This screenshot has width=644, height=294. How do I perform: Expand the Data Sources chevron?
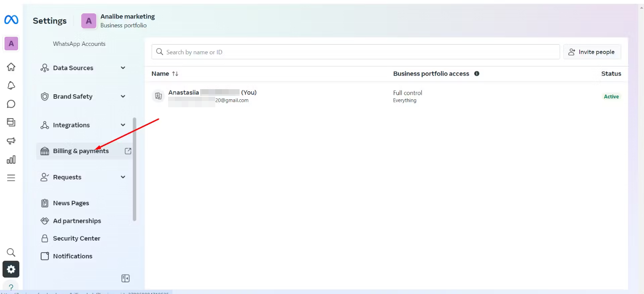pyautogui.click(x=123, y=68)
